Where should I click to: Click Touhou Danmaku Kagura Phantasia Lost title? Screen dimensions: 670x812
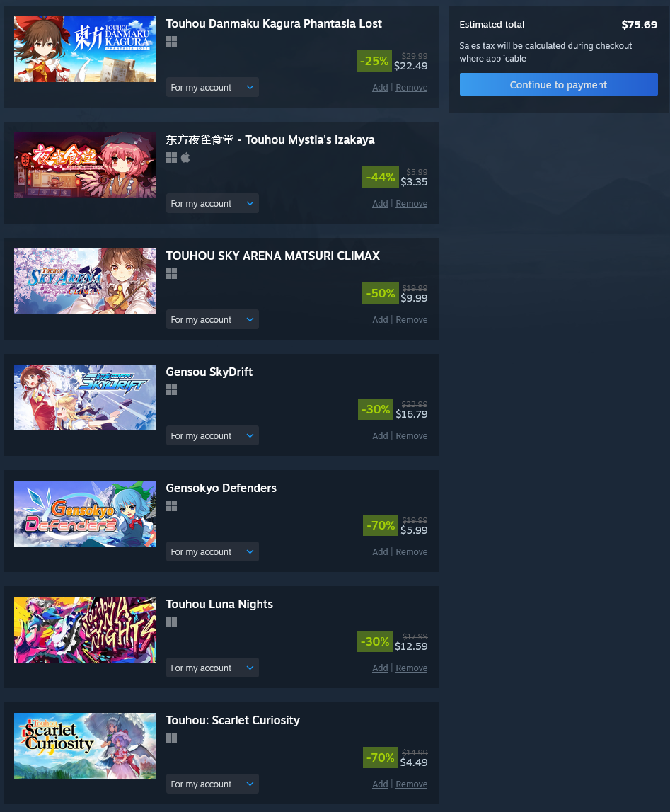pyautogui.click(x=274, y=24)
